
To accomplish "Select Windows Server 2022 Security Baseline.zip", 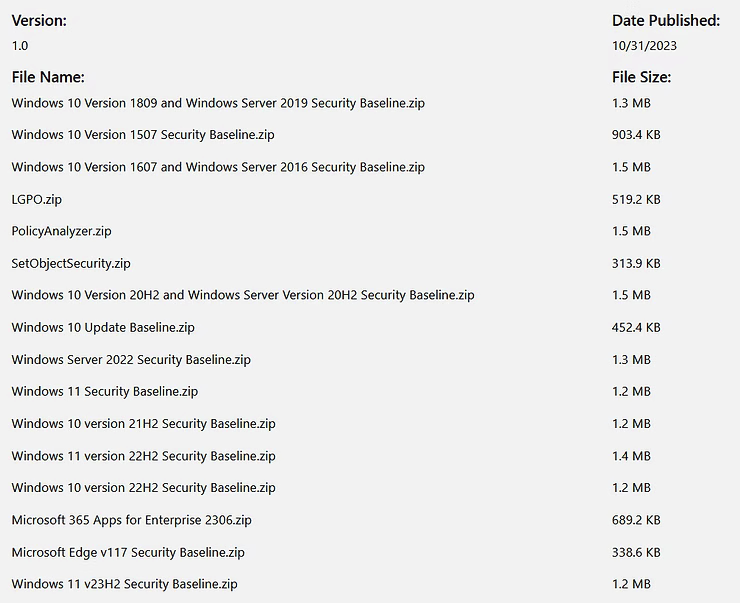I will coord(131,360).
